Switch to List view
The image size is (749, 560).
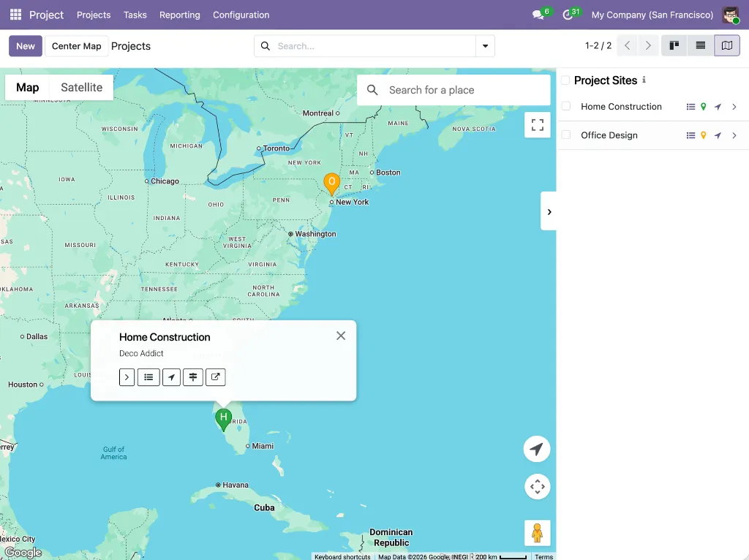[700, 46]
